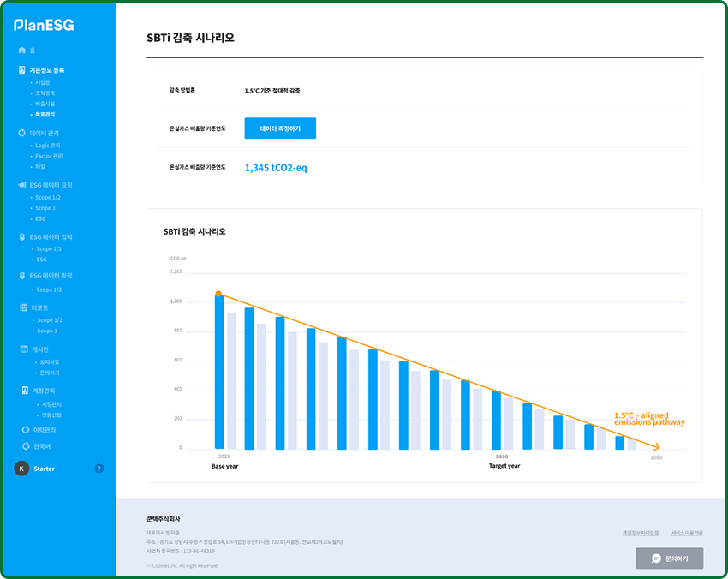Open the 공지사항 notice page
Screen dimensions: 728x579
click(50, 362)
